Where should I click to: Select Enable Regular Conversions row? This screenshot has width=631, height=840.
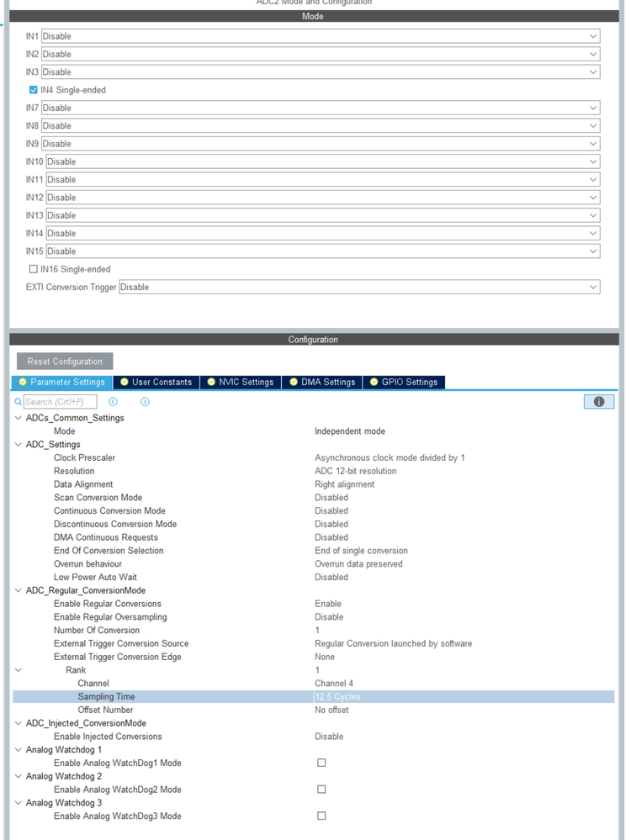[x=313, y=604]
